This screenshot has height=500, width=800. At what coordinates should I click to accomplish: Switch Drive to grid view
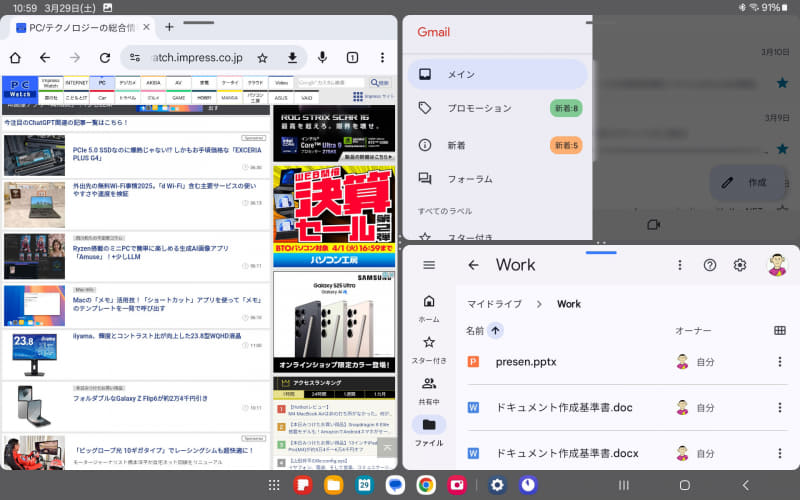(x=780, y=331)
